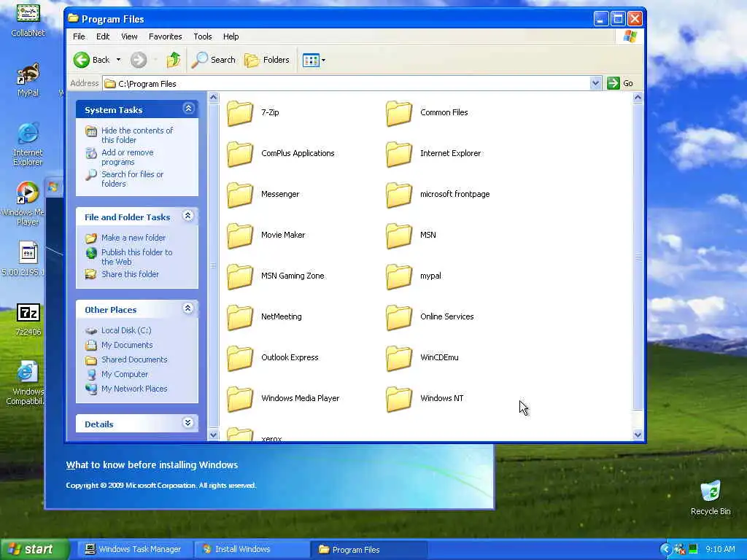
Task: Go to Shared Documents
Action: (134, 360)
